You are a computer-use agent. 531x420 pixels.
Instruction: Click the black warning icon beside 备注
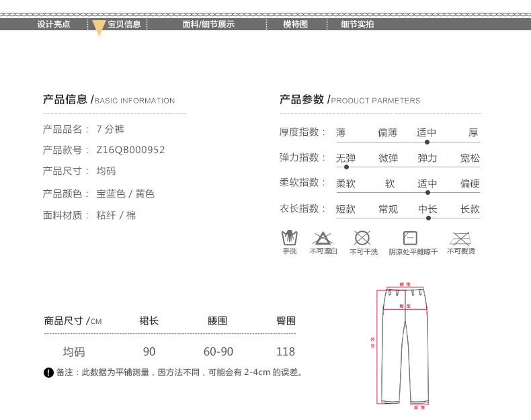(x=48, y=372)
